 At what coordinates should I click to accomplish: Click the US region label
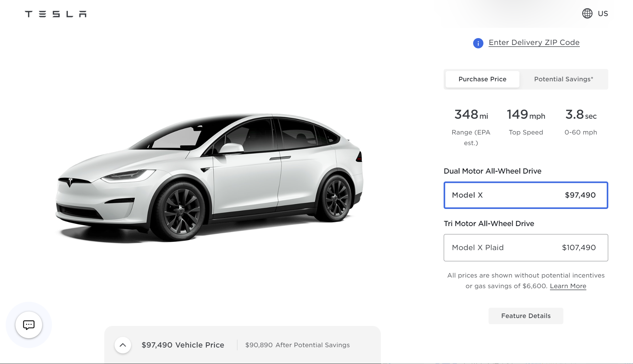tap(602, 13)
